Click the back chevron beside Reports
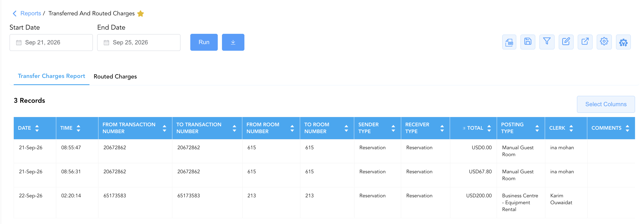The width and height of the screenshot is (644, 224). coord(15,13)
